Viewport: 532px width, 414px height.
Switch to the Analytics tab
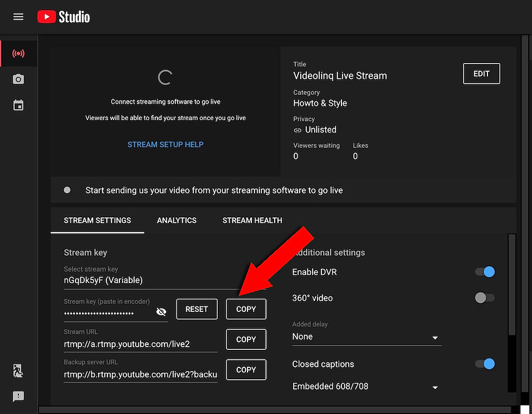click(176, 221)
